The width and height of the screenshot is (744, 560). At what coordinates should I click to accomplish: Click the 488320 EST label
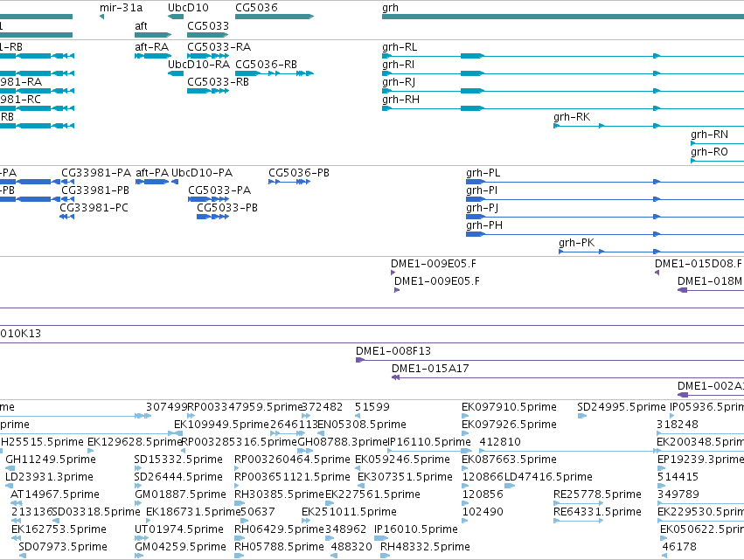[351, 547]
